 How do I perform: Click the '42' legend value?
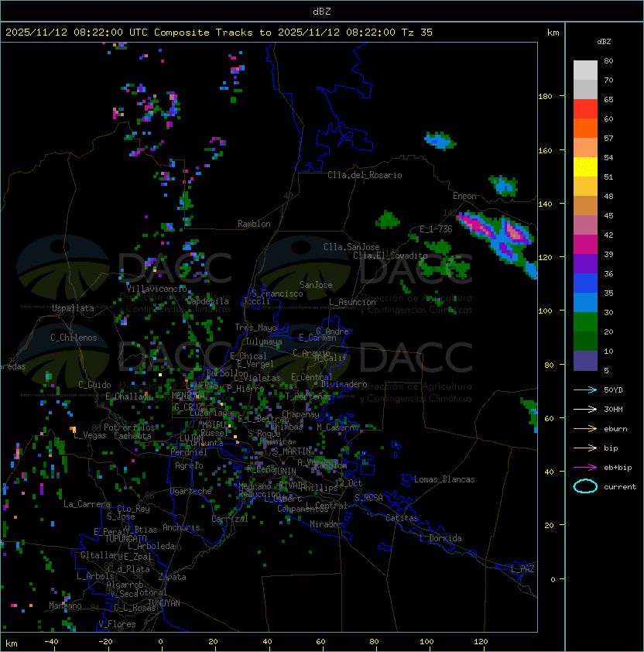(x=608, y=235)
